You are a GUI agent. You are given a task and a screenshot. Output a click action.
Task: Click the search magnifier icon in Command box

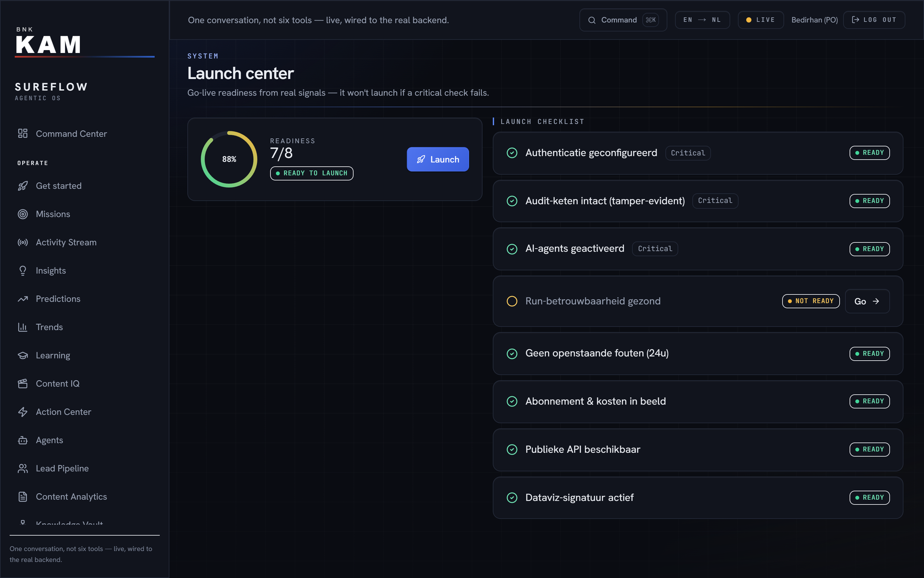point(592,20)
